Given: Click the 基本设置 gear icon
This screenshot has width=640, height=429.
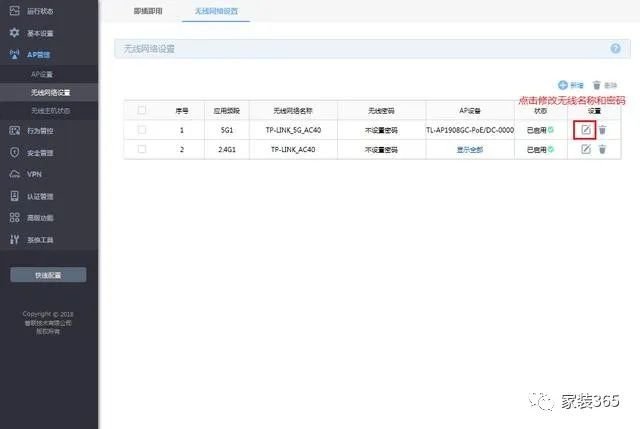Looking at the screenshot, I should 14,33.
